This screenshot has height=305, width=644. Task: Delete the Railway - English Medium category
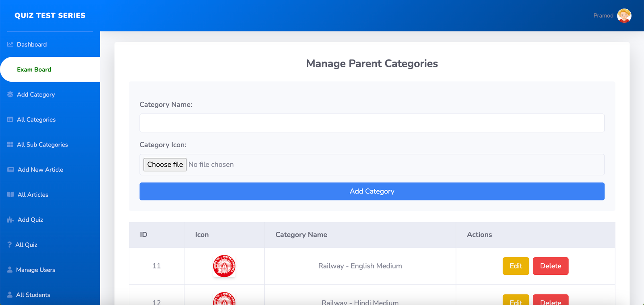point(551,266)
